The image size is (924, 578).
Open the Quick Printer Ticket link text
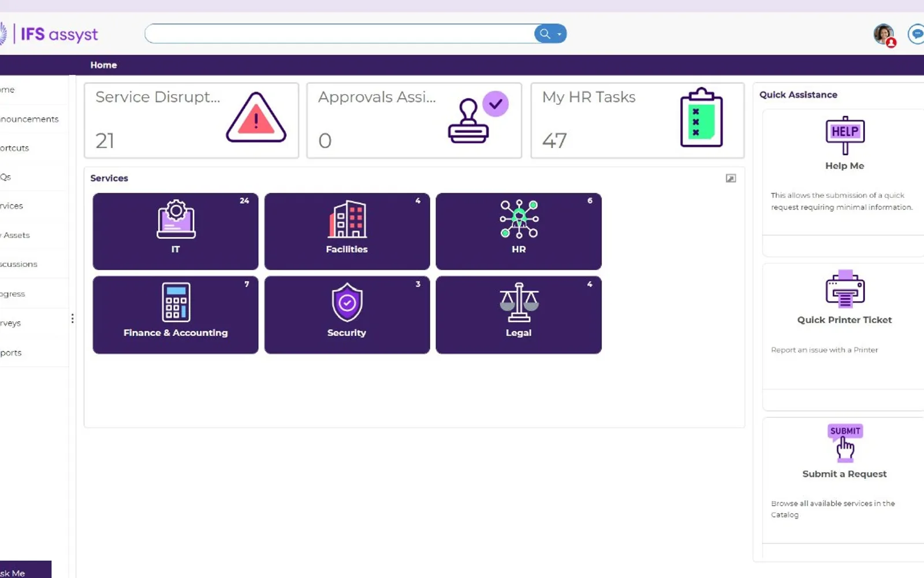[844, 320]
